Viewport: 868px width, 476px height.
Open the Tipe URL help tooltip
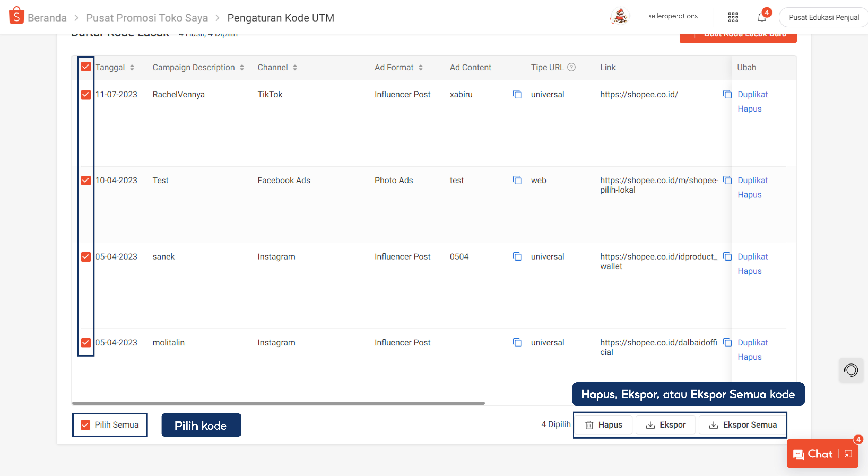572,67
